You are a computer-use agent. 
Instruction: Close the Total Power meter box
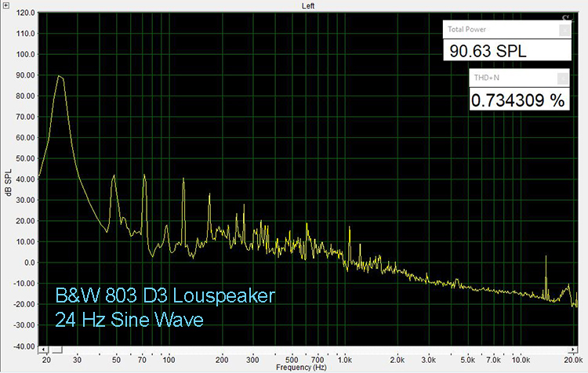pyautogui.click(x=564, y=30)
